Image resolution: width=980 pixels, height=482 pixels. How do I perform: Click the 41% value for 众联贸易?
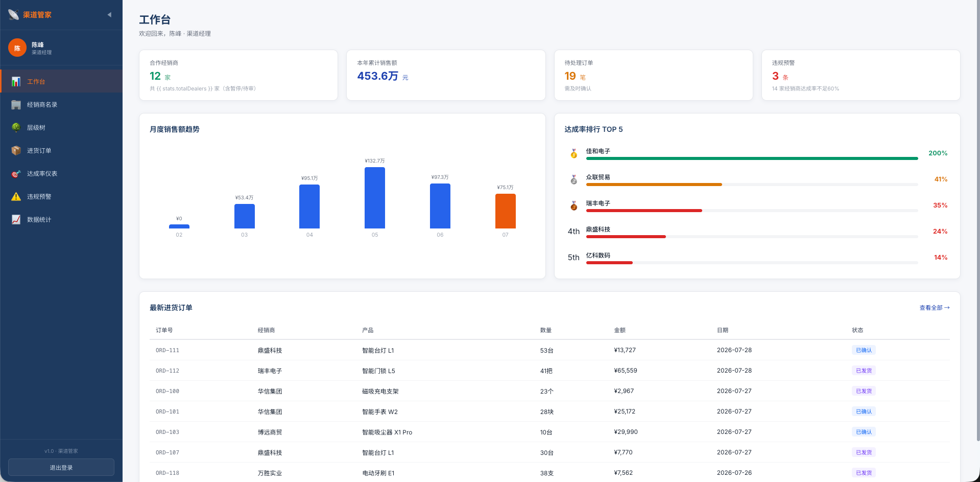[x=941, y=179]
